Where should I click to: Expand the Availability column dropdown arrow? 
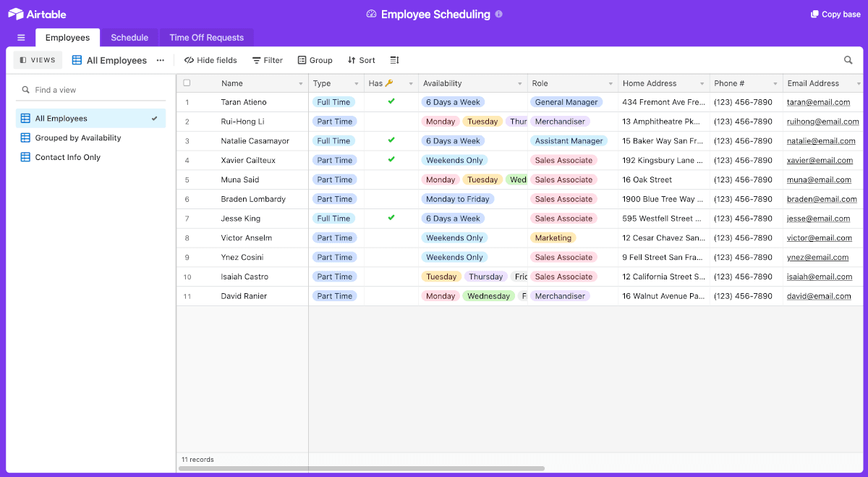(519, 84)
